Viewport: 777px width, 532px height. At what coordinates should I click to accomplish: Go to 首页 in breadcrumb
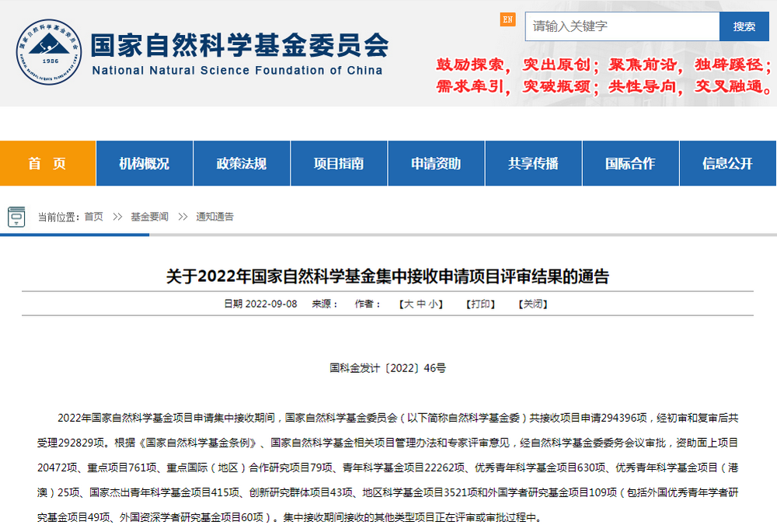point(94,217)
